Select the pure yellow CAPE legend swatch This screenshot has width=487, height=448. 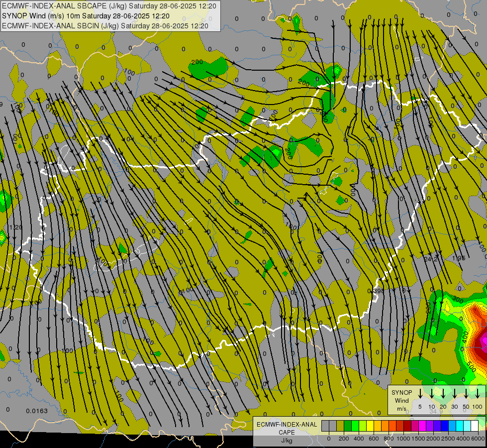click(370, 426)
